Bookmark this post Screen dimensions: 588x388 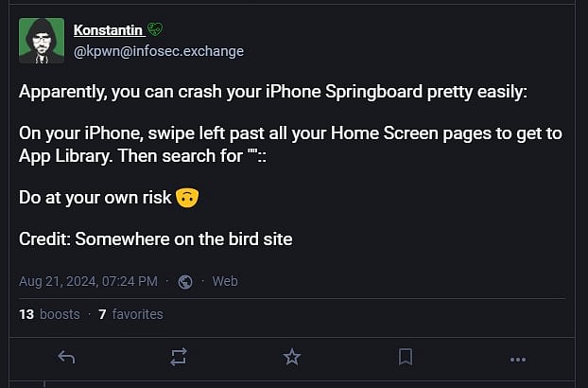(405, 357)
